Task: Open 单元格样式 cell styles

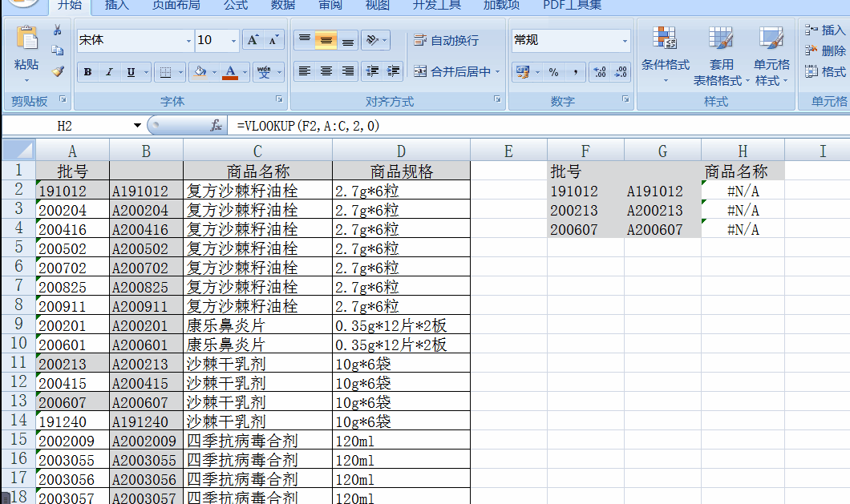Action: pyautogui.click(x=771, y=54)
